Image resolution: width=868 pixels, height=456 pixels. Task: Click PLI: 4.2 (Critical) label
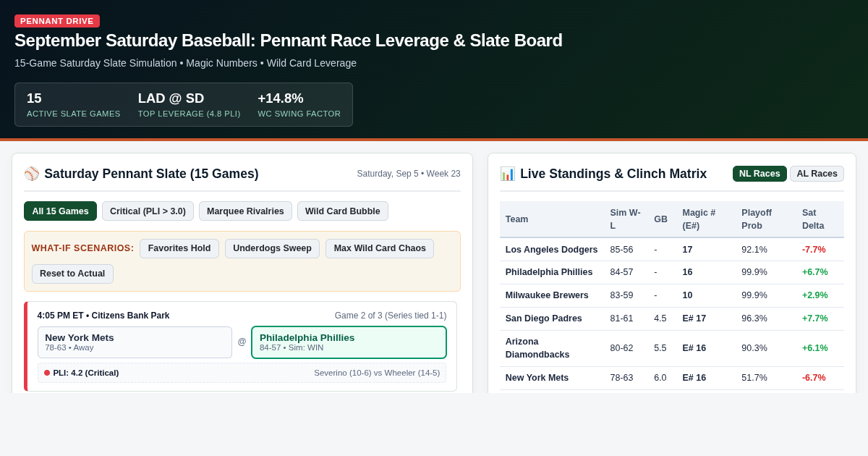(86, 373)
